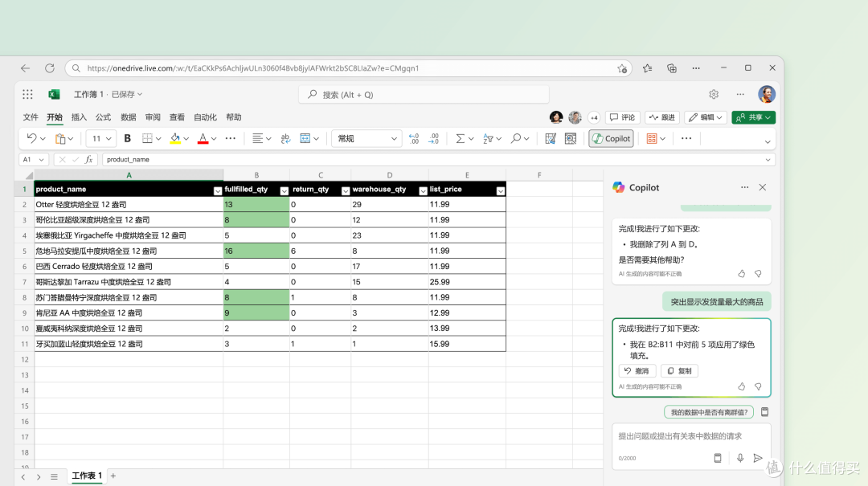Expand the formula bar chevron
Viewport: 868px width, 486px height.
[x=768, y=160]
